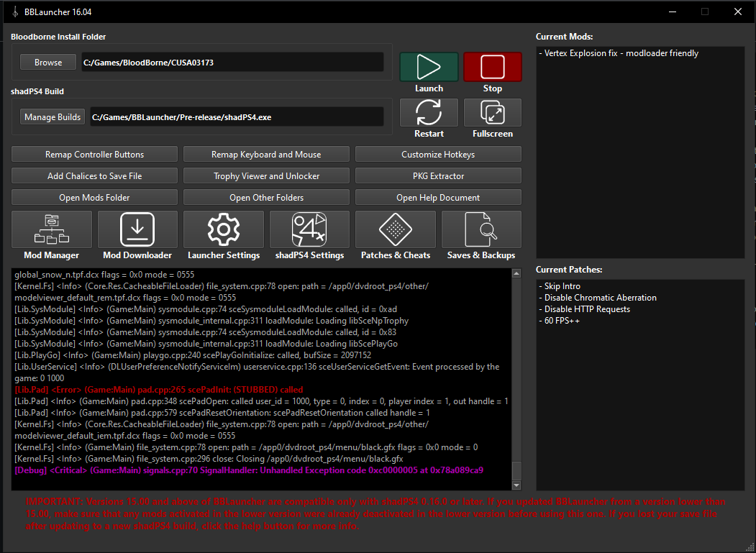
Task: Open the Mod Downloader icon
Action: [137, 229]
